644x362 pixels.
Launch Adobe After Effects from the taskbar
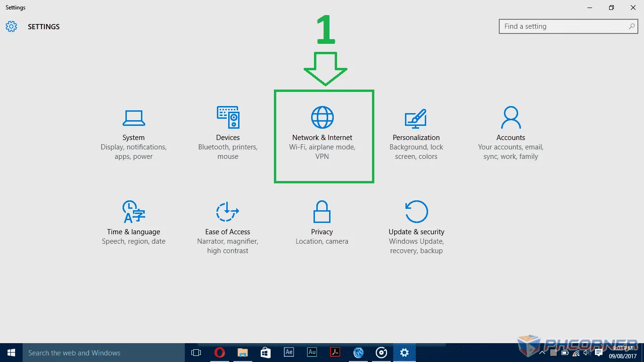(x=289, y=353)
